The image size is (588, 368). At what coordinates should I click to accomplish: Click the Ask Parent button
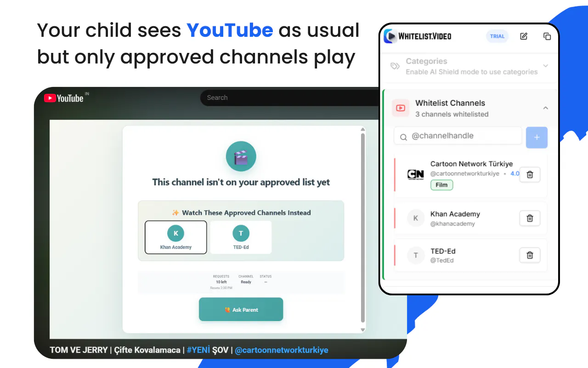241,310
